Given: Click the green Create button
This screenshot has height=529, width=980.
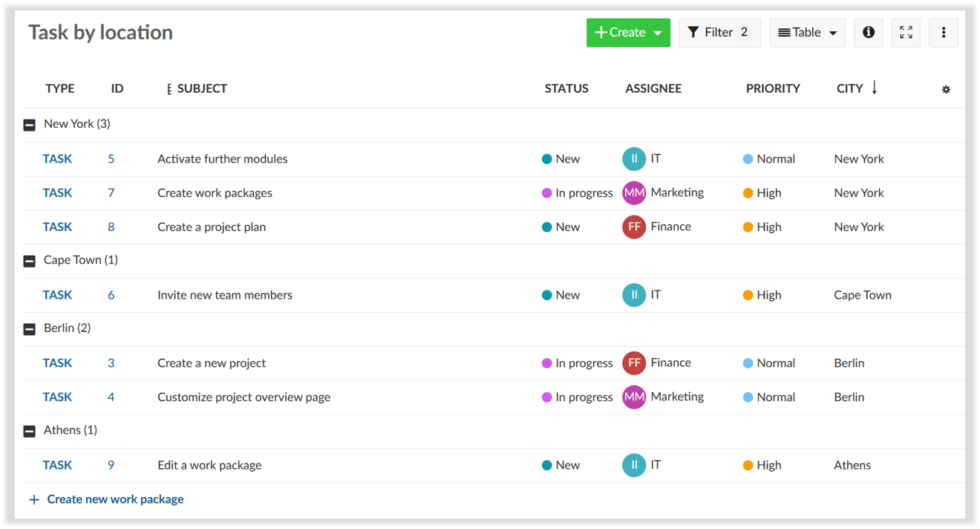Looking at the screenshot, I should coord(622,32).
